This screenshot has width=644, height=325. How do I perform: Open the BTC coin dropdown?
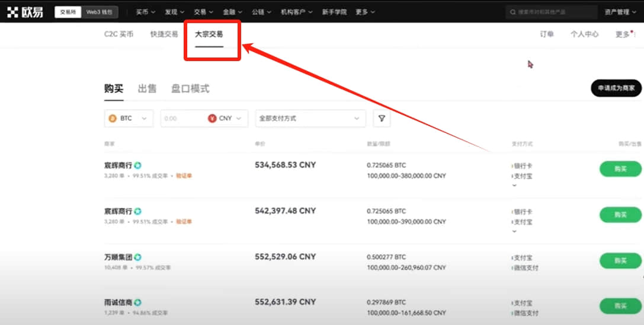pos(129,119)
